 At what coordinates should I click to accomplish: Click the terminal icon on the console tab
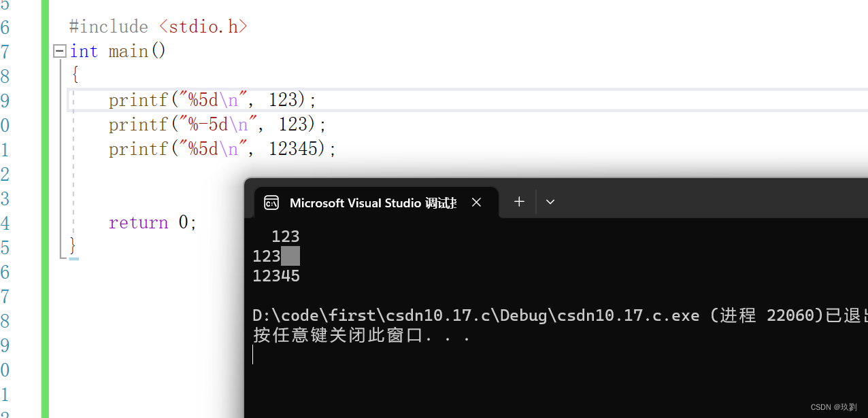(271, 203)
